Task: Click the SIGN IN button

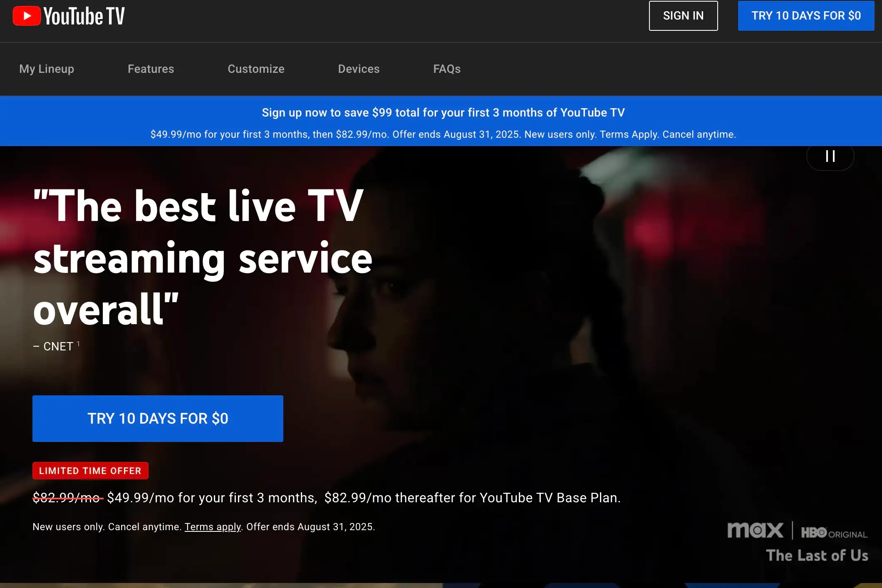Action: [683, 16]
